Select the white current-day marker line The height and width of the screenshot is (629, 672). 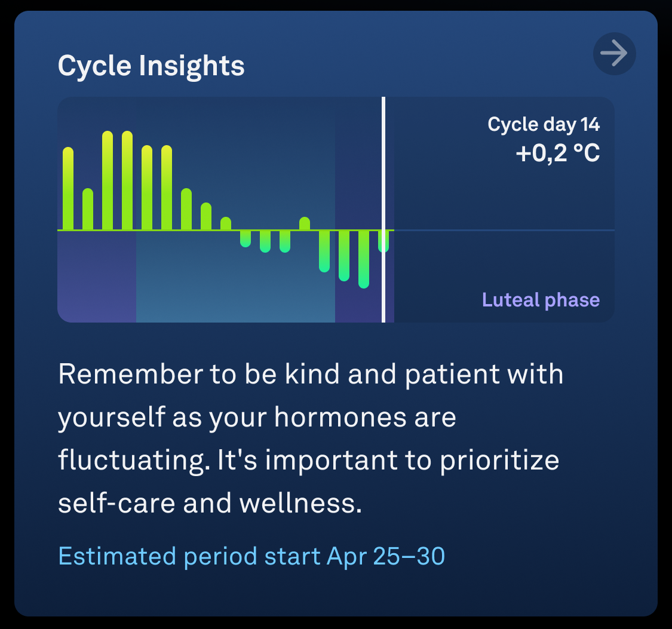pos(383,210)
